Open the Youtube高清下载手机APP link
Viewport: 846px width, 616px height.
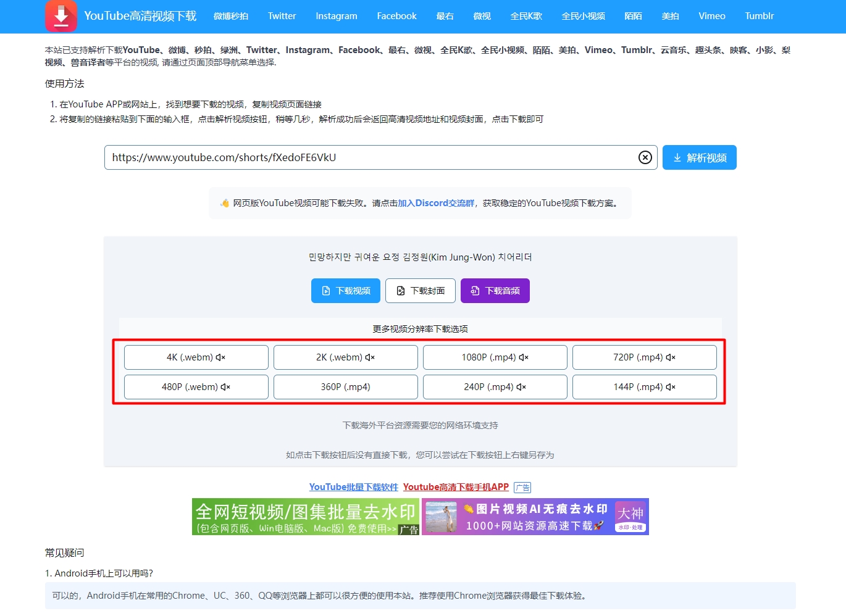point(456,487)
